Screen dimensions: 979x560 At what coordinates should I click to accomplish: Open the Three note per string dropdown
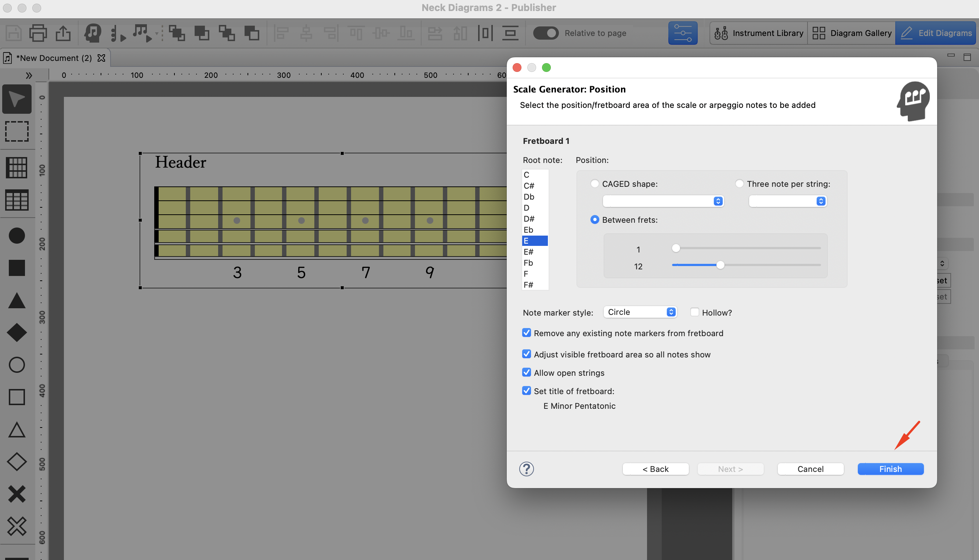tap(788, 201)
